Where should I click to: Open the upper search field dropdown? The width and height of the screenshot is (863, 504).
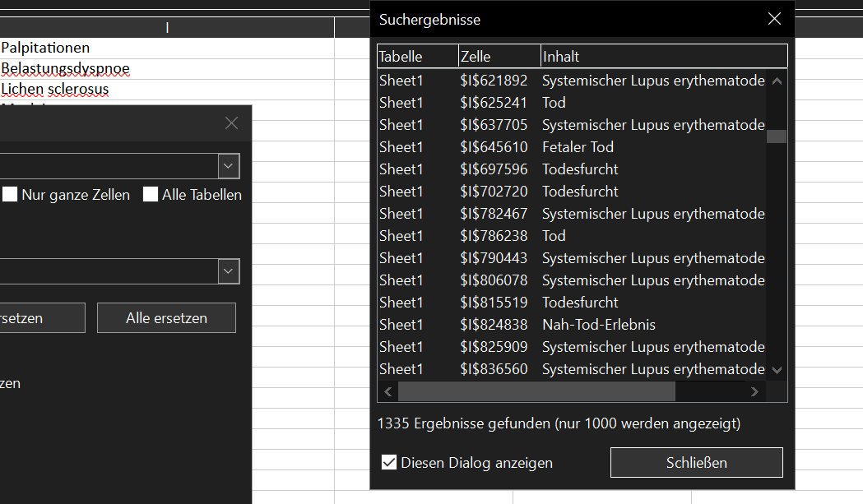click(x=228, y=166)
